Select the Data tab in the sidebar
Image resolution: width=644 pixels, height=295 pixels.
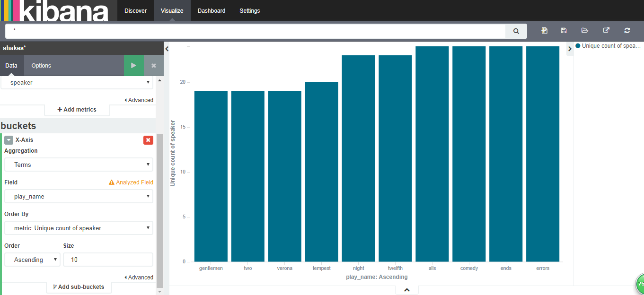pyautogui.click(x=11, y=66)
